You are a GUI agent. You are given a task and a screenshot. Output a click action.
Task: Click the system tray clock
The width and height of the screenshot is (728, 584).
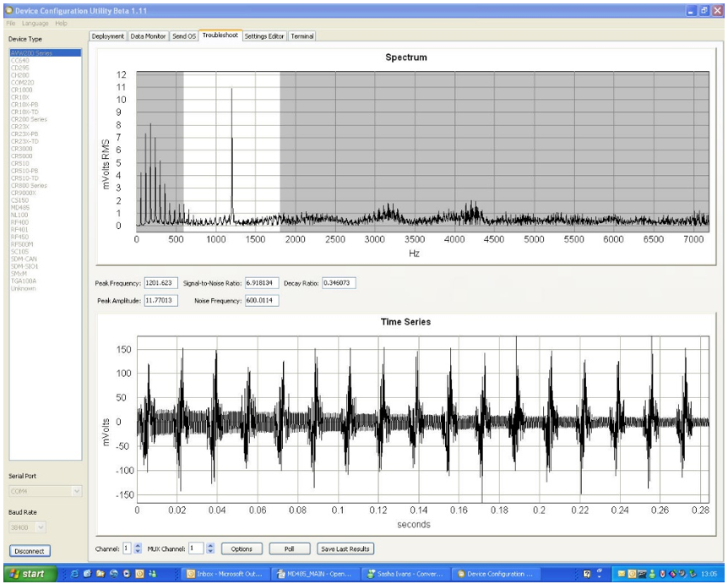(x=709, y=575)
